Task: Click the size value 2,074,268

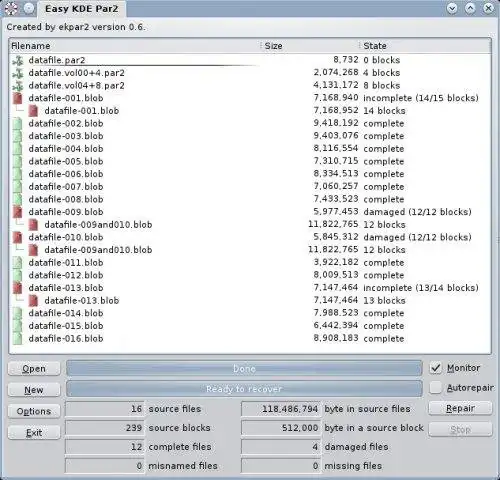Action: pos(336,73)
